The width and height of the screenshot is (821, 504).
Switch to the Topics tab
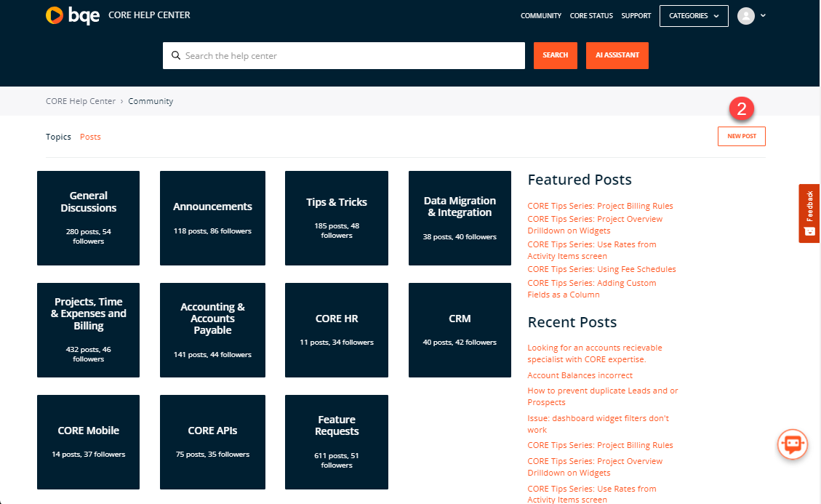58,137
